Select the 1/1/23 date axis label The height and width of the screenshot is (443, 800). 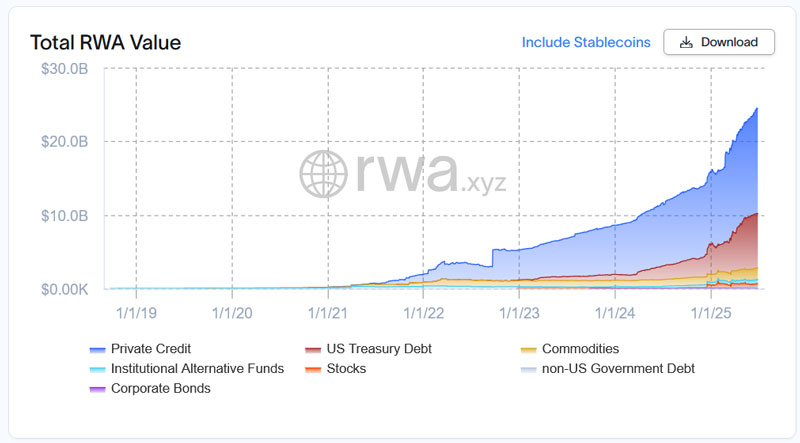(519, 311)
